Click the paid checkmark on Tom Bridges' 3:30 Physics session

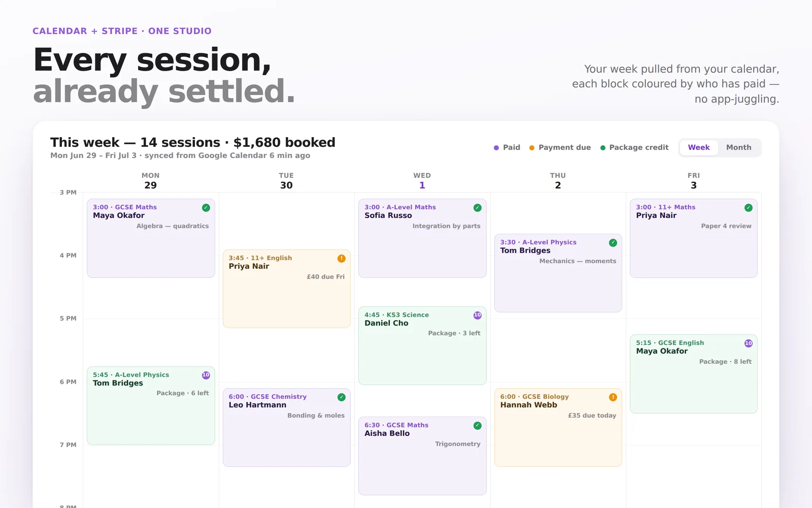(x=613, y=242)
